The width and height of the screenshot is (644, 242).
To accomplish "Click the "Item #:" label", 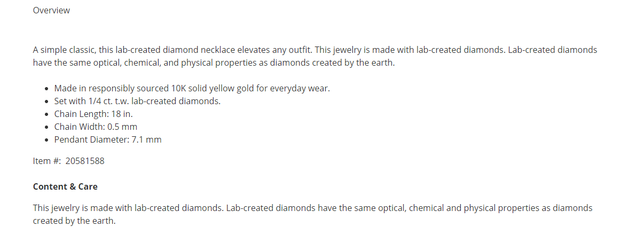I will pyautogui.click(x=46, y=161).
